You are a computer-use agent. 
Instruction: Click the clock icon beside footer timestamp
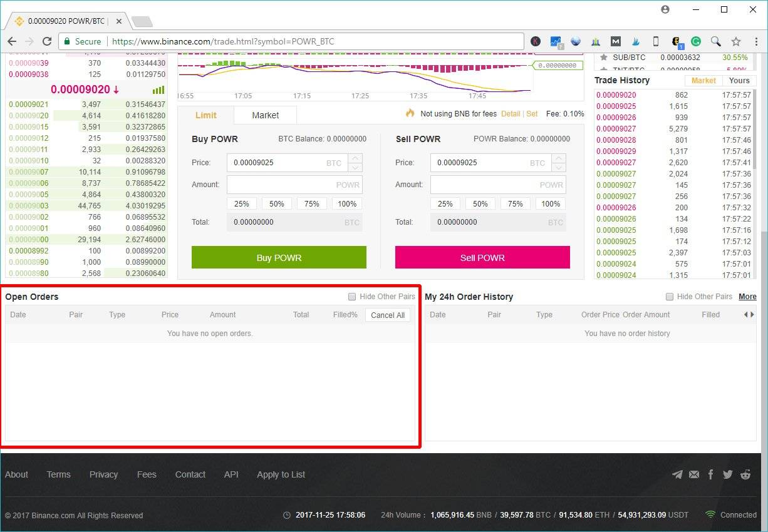(287, 515)
